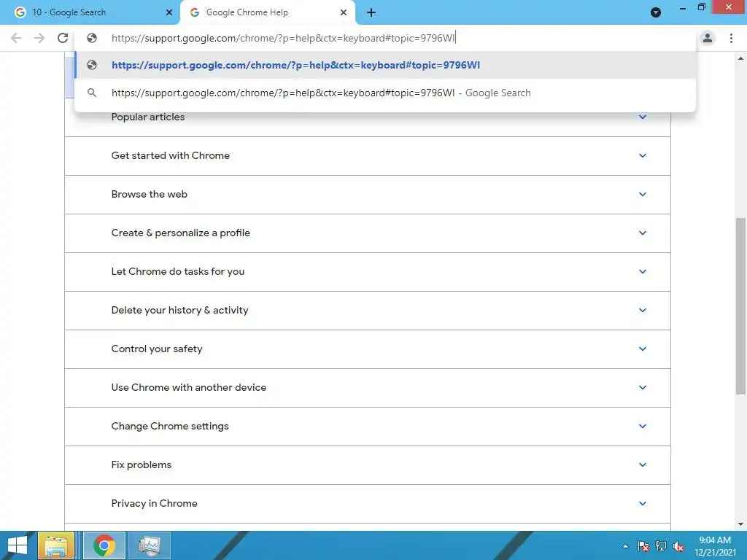Screen dimensions: 747x560
Task: Click 'Create & personalize a profile' text
Action: point(181,233)
